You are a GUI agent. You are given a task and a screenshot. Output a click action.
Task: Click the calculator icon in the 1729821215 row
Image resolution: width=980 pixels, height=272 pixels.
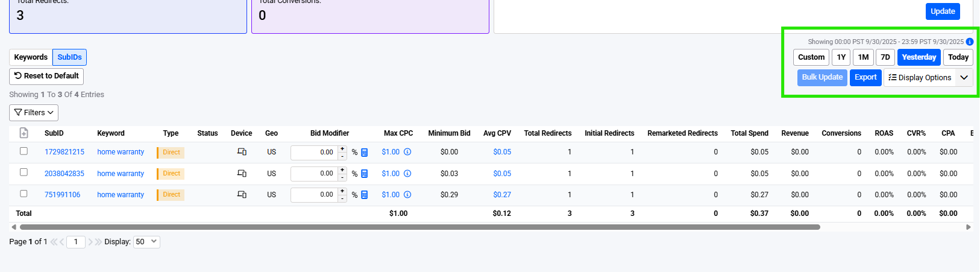tap(364, 152)
